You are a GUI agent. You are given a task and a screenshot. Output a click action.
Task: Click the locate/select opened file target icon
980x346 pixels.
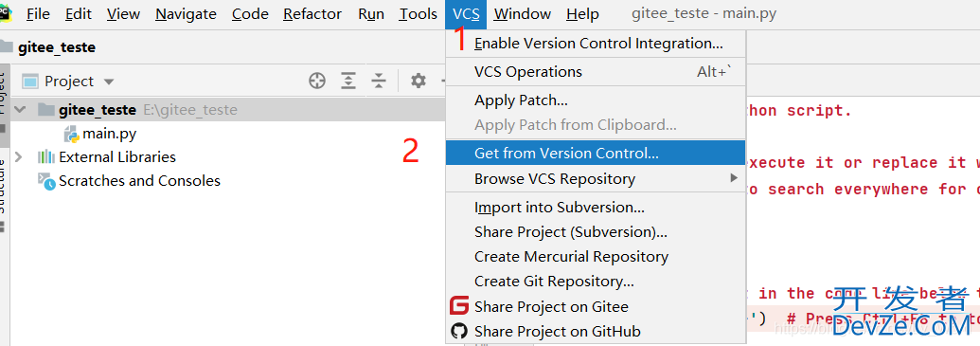pyautogui.click(x=317, y=81)
